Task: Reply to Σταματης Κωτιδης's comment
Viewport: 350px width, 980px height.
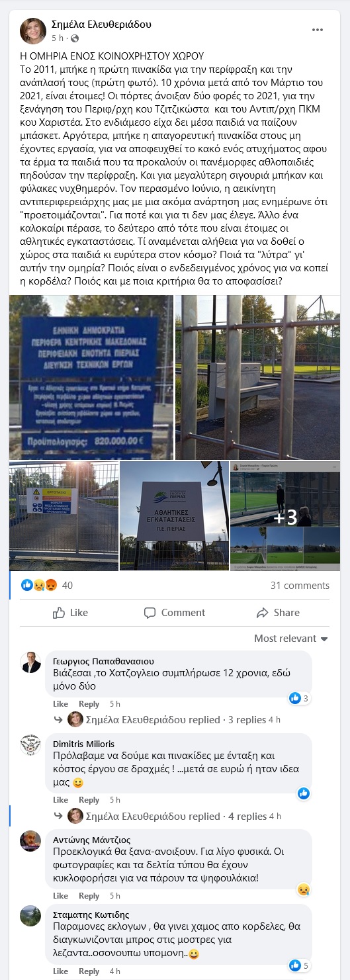Action: coord(89,971)
